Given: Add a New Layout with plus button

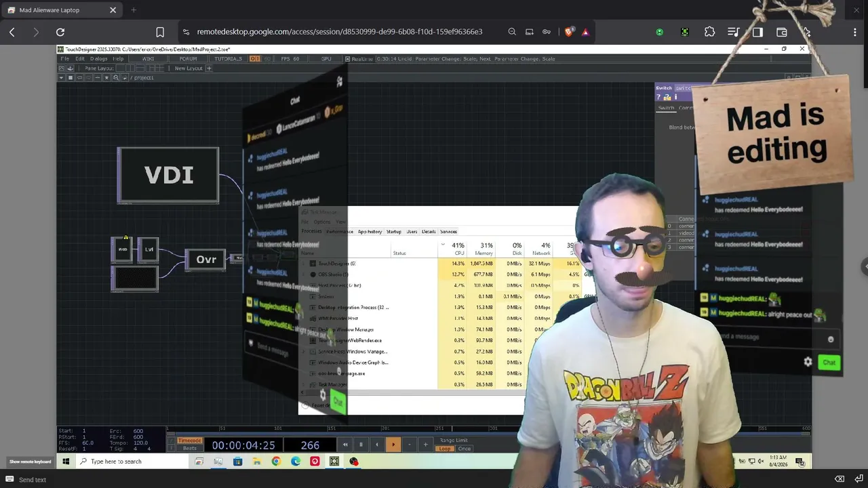Looking at the screenshot, I should [x=209, y=68].
